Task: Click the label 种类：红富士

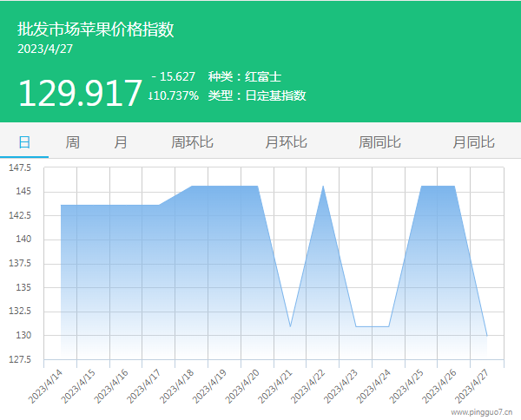Action: tap(245, 76)
